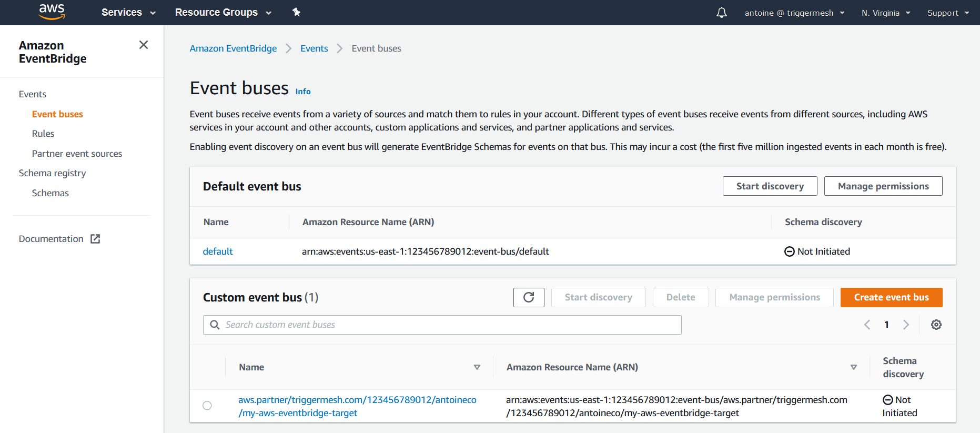Expand the Resource Groups dropdown
The height and width of the screenshot is (433, 980).
223,12
